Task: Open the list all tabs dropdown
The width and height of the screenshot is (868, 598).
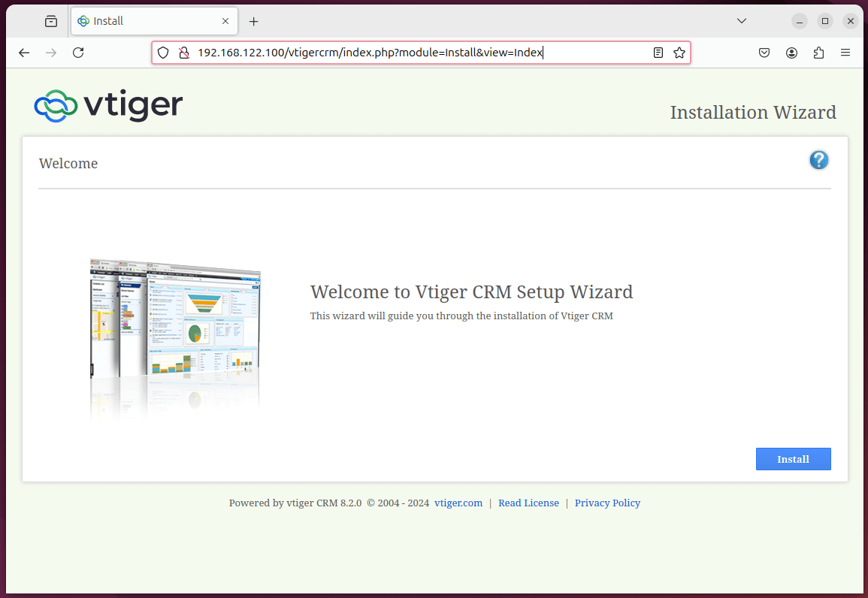Action: click(x=741, y=21)
